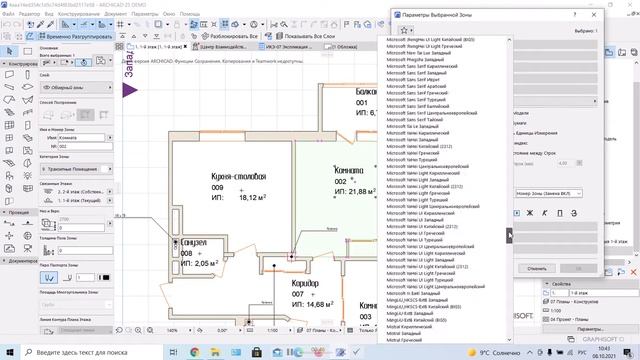Select the first zone stamp pen toggle
Image resolution: width=640 pixels, height=360 pixels.
coord(49,278)
